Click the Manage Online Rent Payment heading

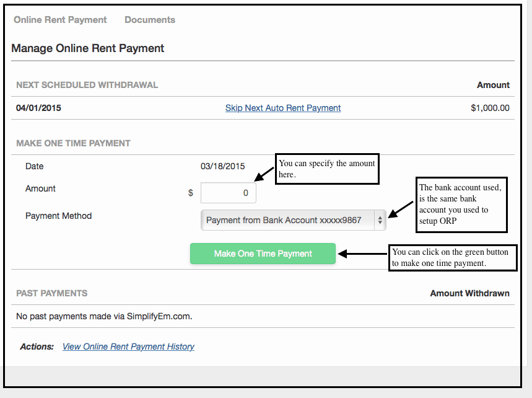[x=88, y=48]
